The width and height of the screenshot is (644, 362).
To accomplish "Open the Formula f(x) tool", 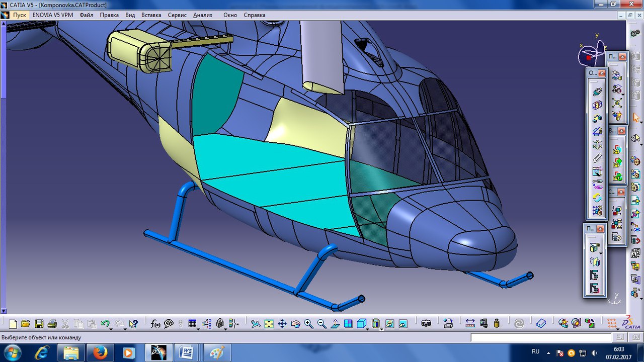I will pyautogui.click(x=155, y=324).
